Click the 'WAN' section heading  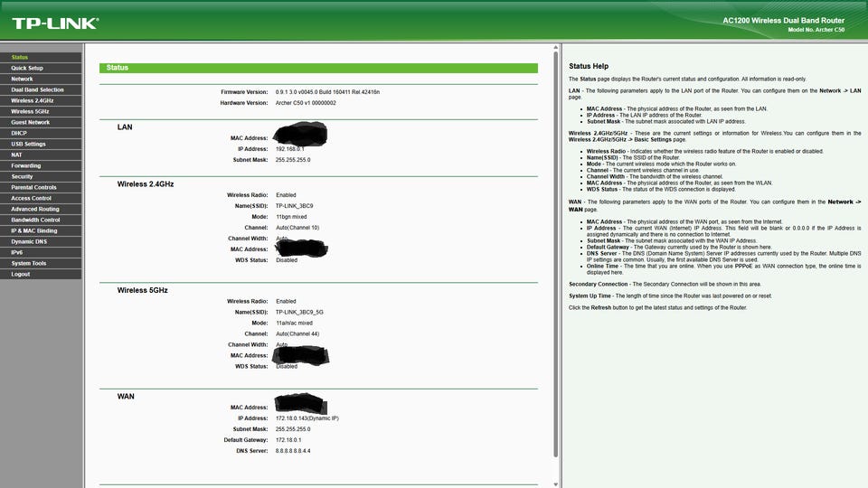point(126,397)
